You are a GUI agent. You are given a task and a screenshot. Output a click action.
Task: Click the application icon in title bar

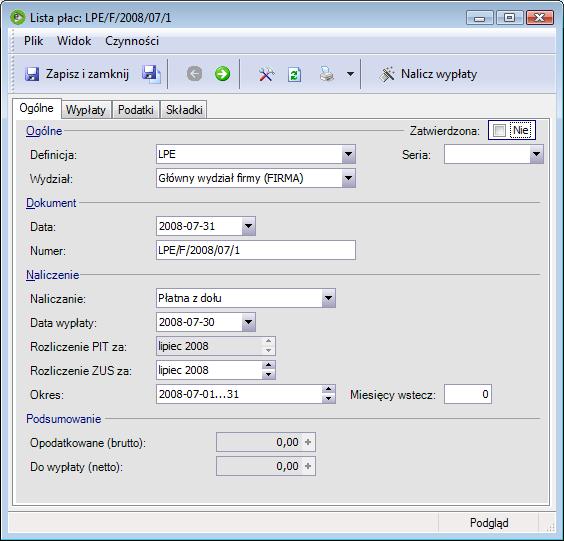(17, 17)
